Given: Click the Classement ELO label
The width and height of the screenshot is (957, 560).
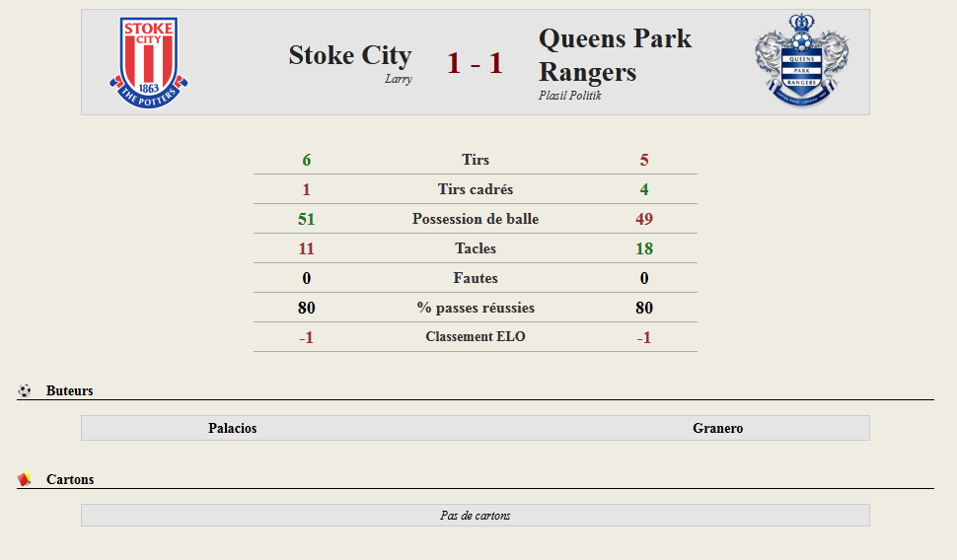Looking at the screenshot, I should (476, 337).
